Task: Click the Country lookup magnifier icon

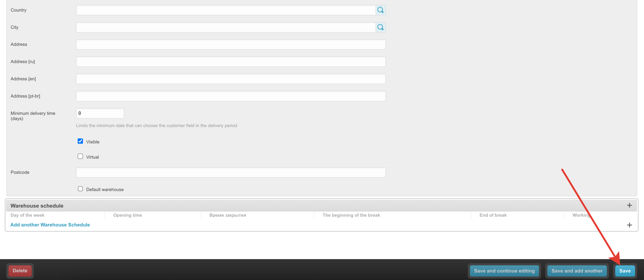Action: point(380,10)
